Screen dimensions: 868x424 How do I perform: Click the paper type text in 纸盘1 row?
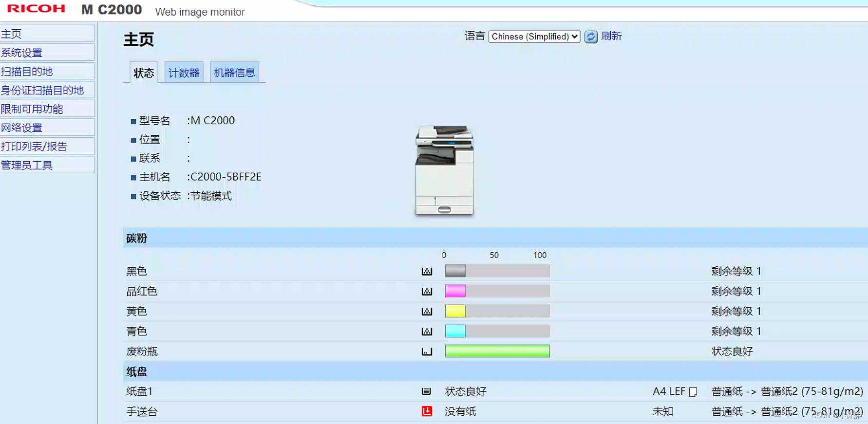(x=787, y=391)
